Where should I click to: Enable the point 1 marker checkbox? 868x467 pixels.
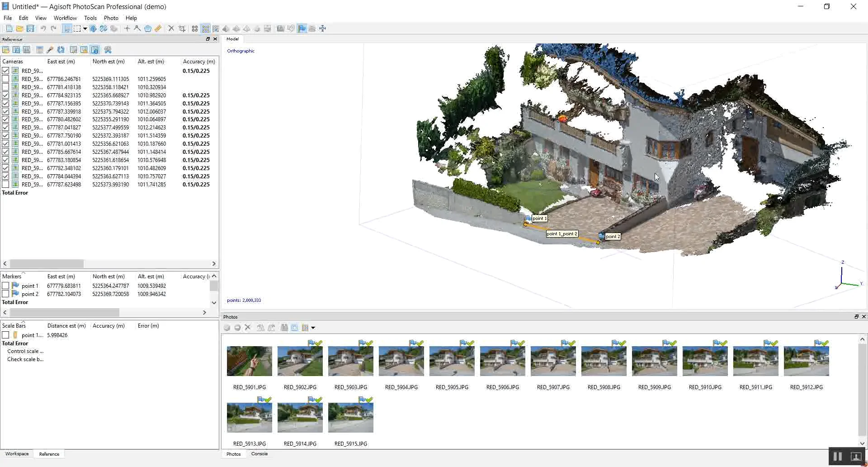click(x=5, y=286)
